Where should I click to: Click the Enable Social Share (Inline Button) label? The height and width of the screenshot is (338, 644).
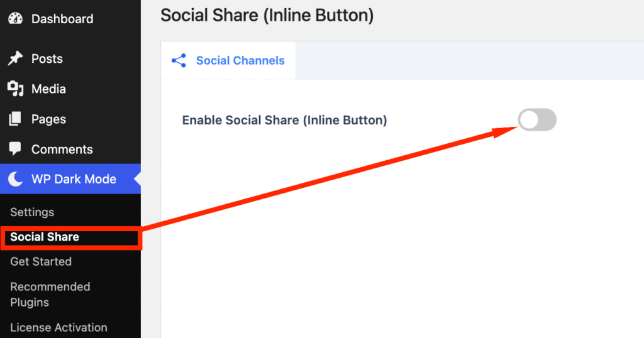(285, 120)
